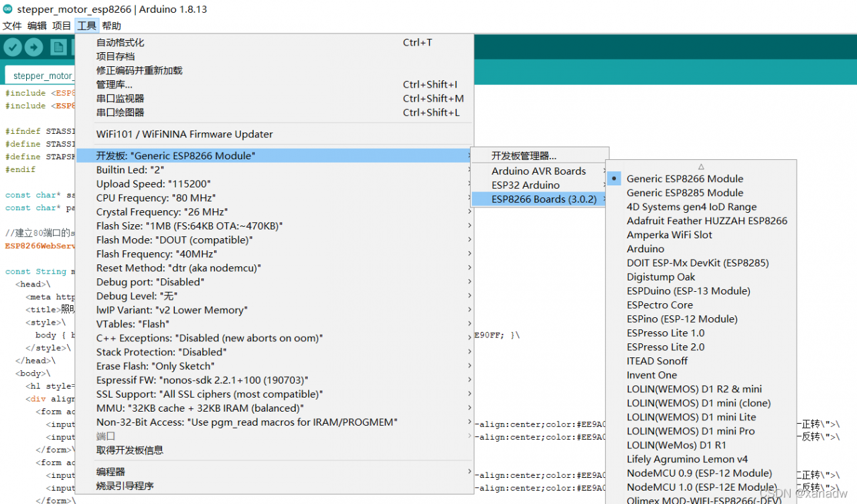Click the scroll-up triangle atop boards list
The image size is (857, 504).
[701, 166]
